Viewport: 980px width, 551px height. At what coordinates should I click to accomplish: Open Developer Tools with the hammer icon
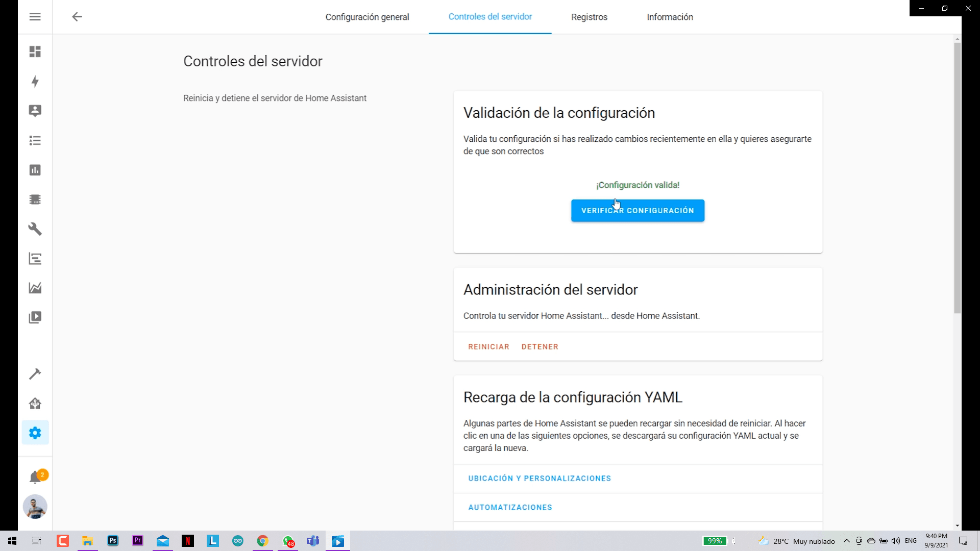point(35,373)
